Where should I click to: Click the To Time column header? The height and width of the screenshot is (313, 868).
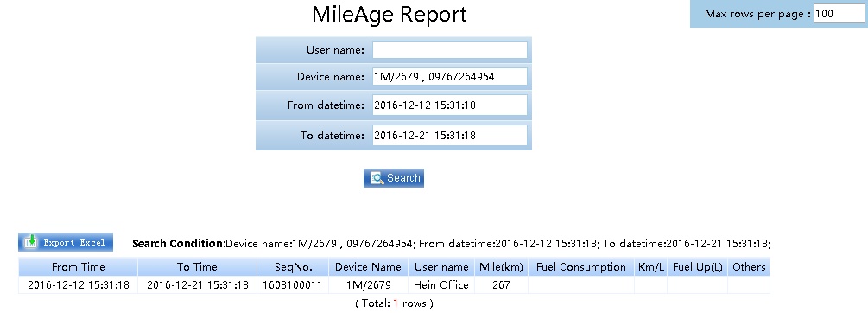coord(197,267)
